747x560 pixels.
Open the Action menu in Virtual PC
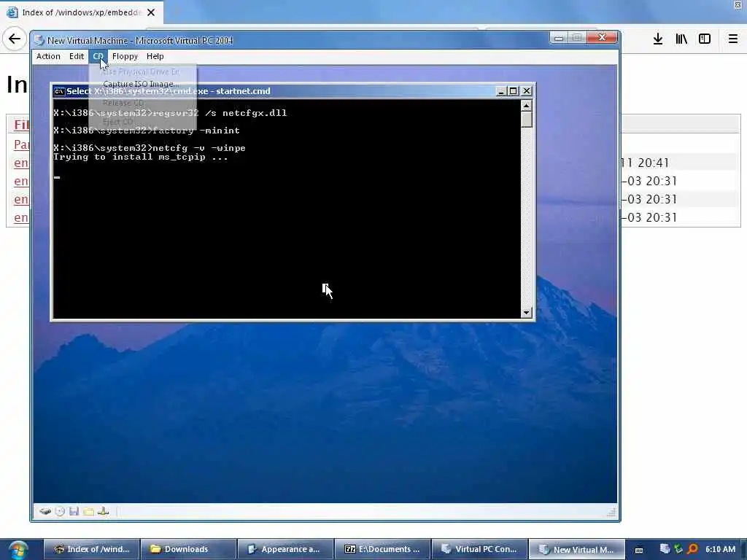tap(48, 56)
